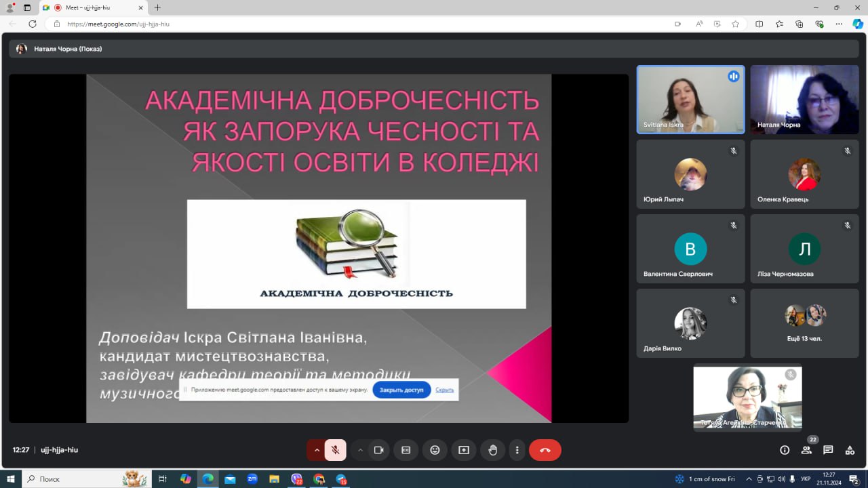Click the present screen icon
868x488 pixels.
pos(464,450)
